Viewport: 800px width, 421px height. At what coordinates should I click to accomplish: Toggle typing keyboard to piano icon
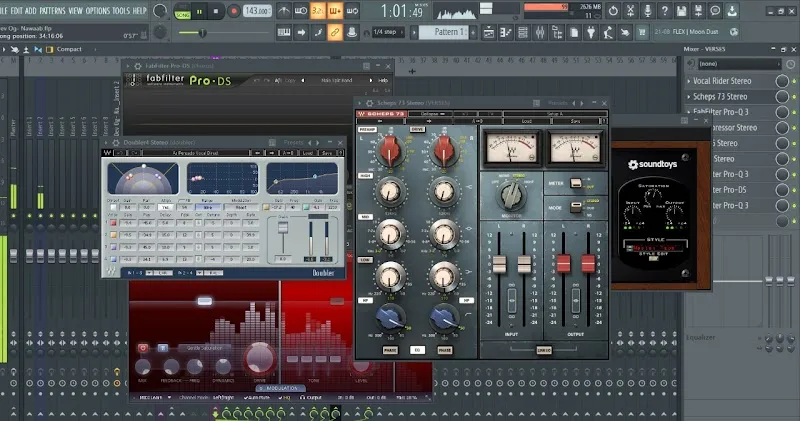[x=284, y=33]
